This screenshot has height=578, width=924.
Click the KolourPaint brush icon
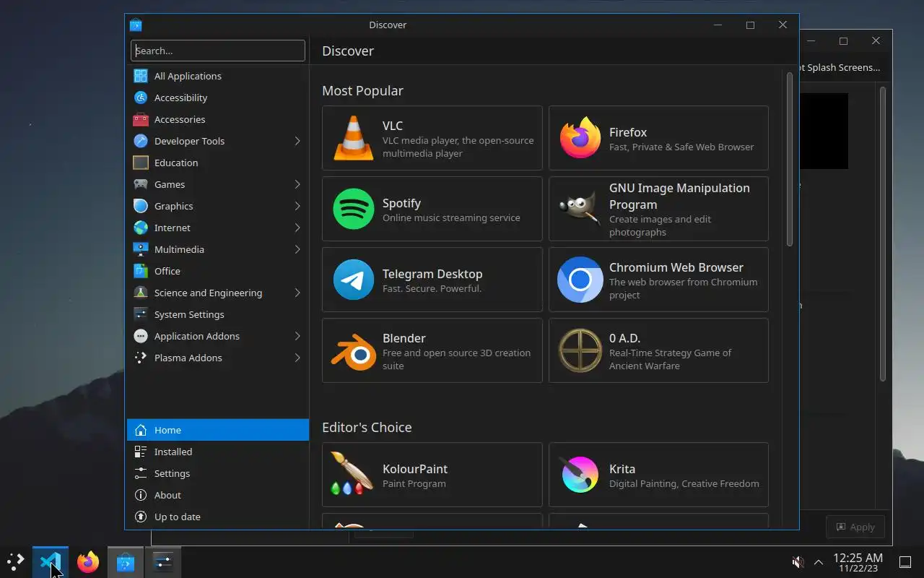coord(352,473)
